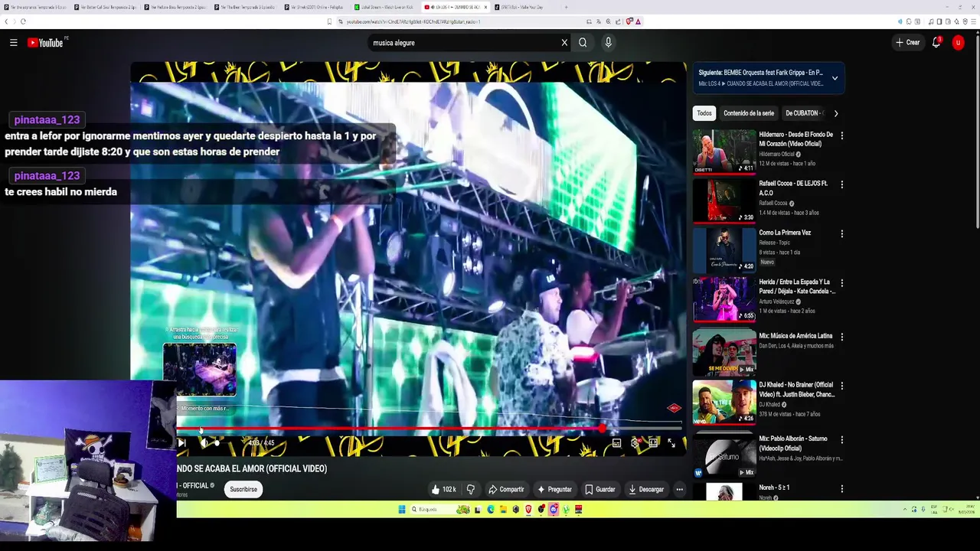Open a new browser tab with plus

coord(566,7)
